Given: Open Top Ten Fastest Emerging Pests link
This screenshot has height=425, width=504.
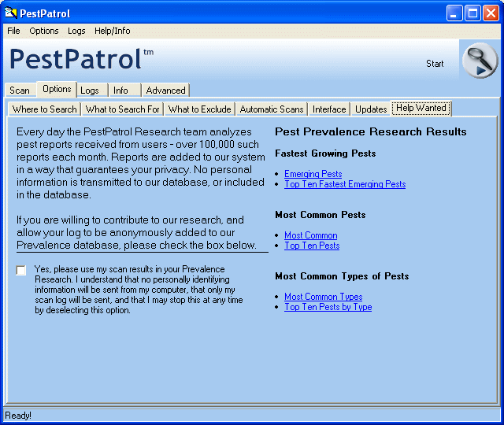Looking at the screenshot, I should [345, 184].
